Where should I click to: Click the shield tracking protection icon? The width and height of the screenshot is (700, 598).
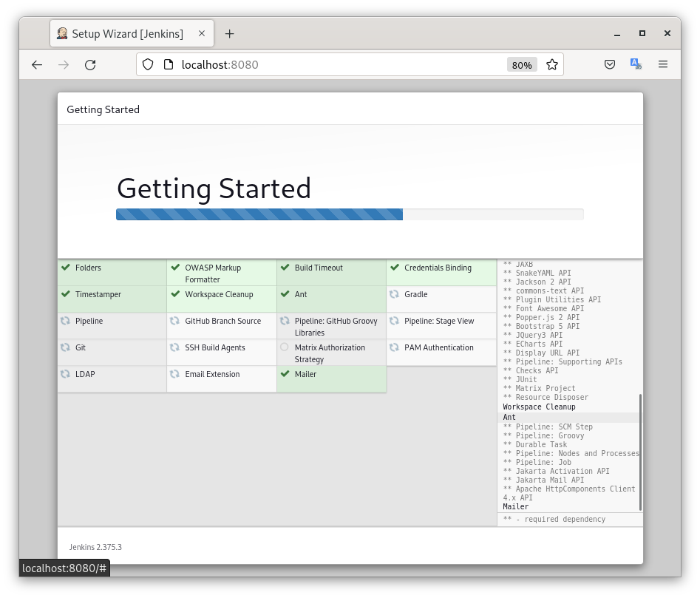(x=148, y=65)
